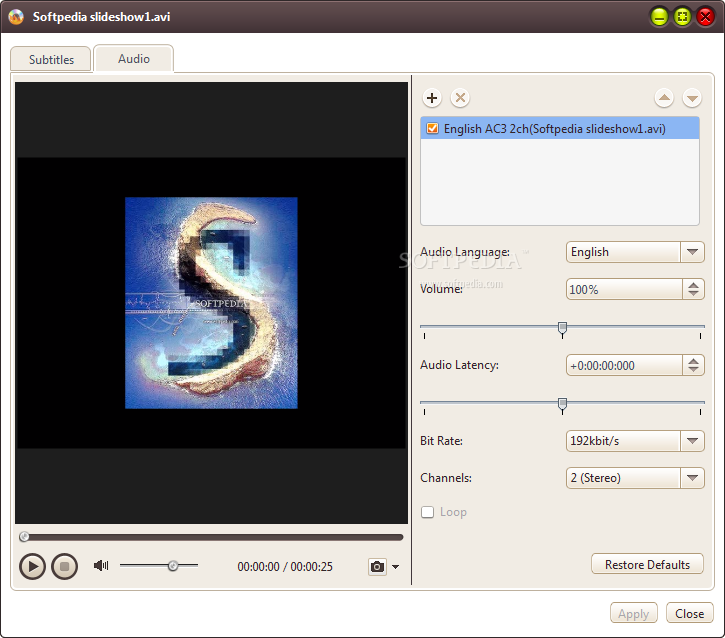Click the 00:00:00 / 00:00:25 time display
This screenshot has width=725, height=638.
(x=285, y=567)
